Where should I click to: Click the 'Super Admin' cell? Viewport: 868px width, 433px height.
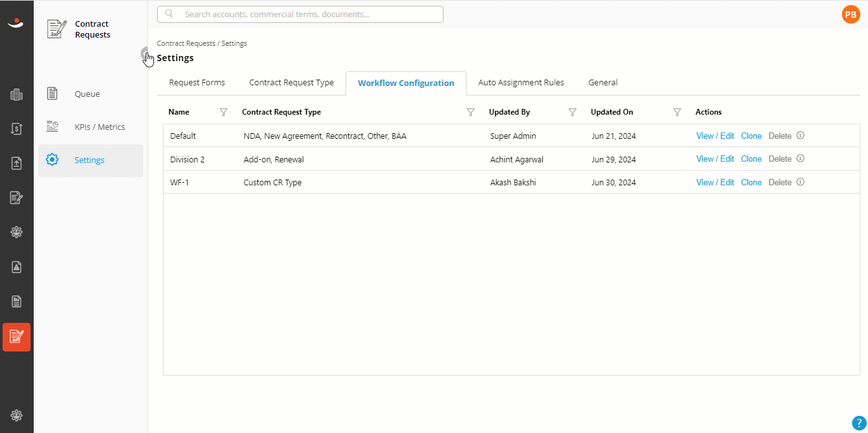coord(513,136)
